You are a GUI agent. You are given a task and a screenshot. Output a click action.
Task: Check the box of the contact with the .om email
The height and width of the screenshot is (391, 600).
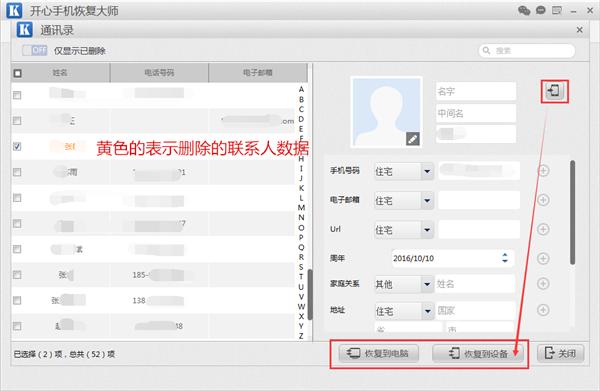(x=17, y=121)
